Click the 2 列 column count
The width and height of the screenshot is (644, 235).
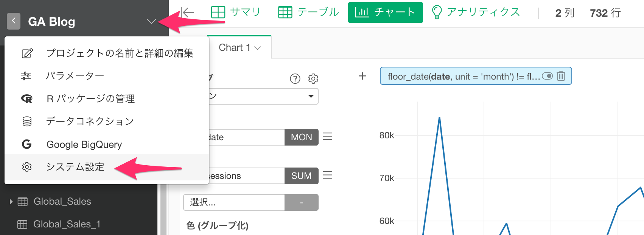[565, 13]
